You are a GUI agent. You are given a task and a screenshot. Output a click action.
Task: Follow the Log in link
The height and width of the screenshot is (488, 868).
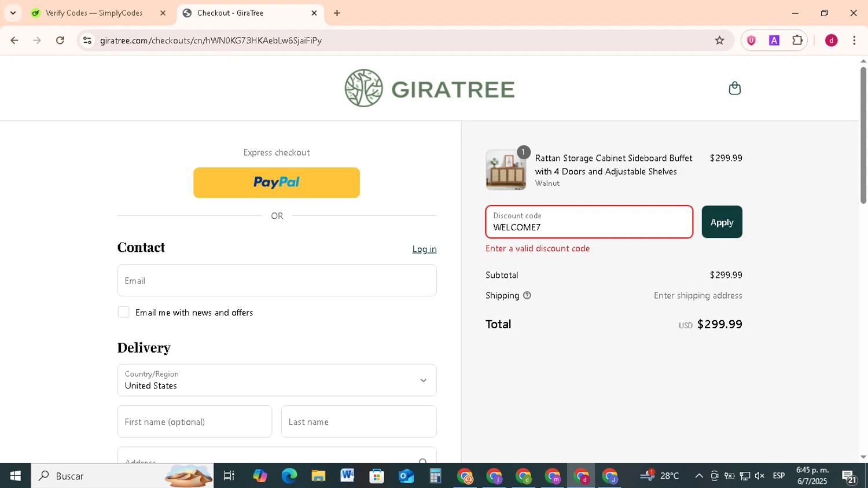click(424, 249)
